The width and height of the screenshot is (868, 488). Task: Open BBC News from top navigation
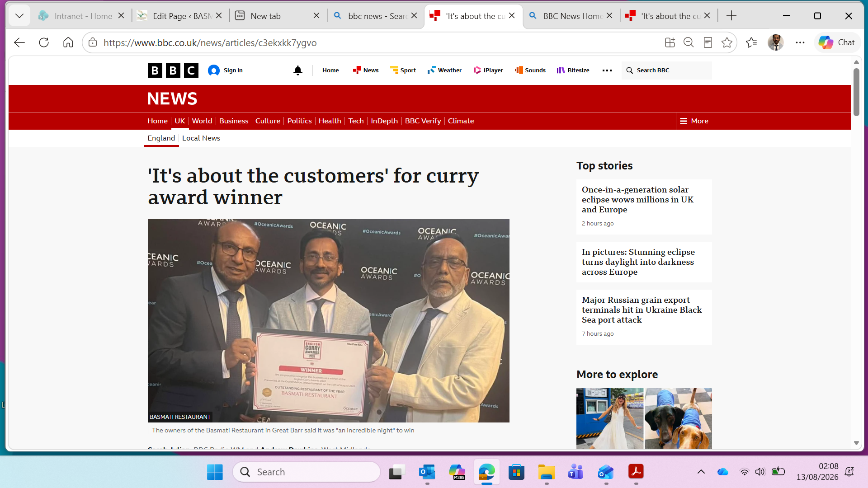click(x=366, y=70)
